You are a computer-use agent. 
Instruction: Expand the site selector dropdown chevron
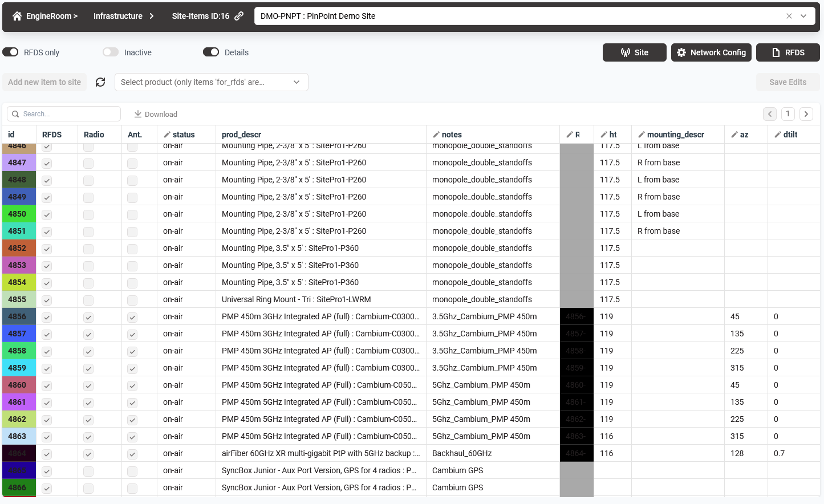pos(803,16)
